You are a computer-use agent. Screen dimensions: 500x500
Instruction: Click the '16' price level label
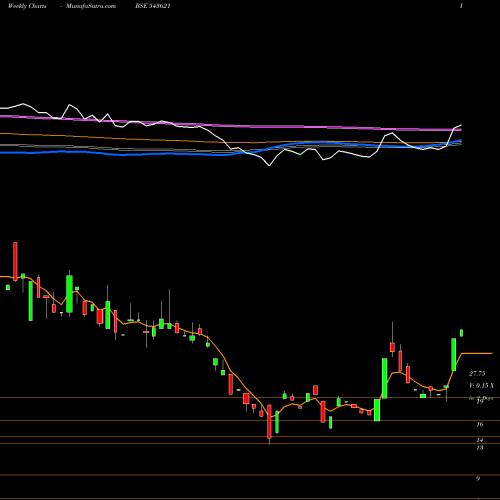[480, 424]
